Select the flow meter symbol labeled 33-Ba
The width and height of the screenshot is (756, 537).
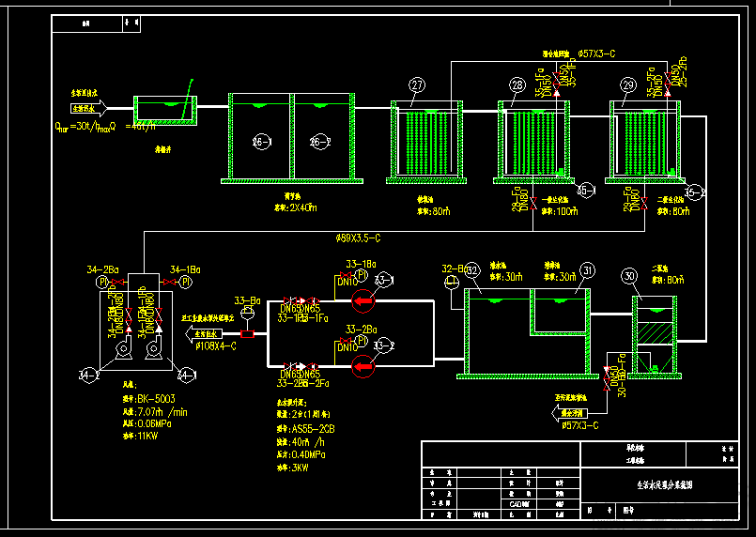coord(247,312)
